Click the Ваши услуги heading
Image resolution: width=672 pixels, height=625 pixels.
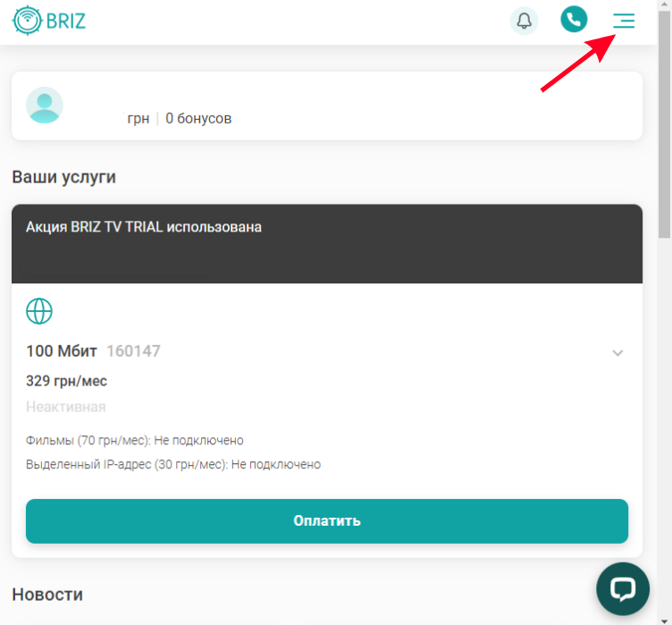[x=63, y=177]
